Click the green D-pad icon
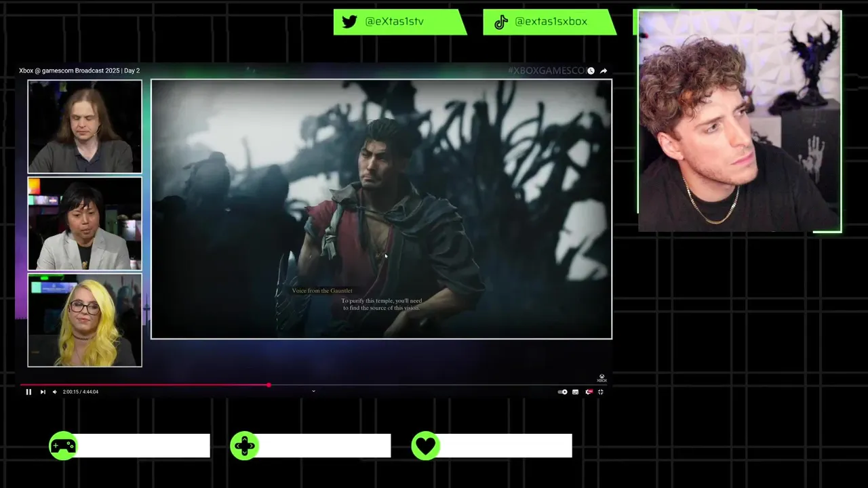This screenshot has width=868, height=488. pyautogui.click(x=244, y=446)
